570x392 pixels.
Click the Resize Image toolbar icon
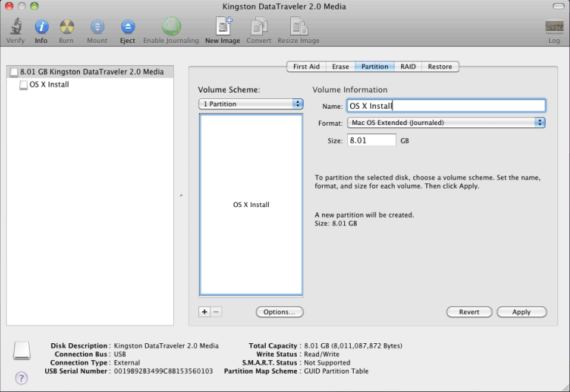299,27
